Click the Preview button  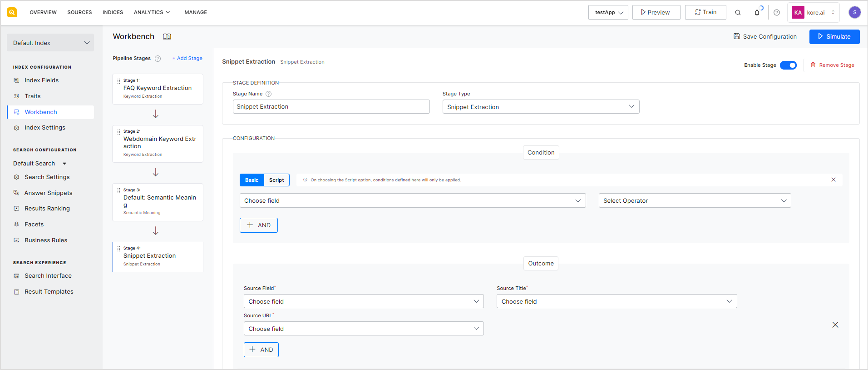656,13
